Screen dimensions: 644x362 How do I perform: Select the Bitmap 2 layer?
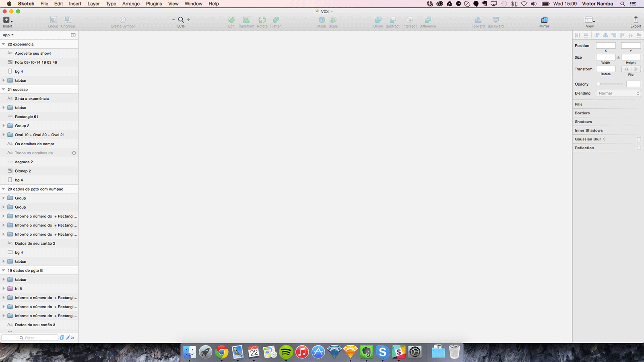(39, 171)
